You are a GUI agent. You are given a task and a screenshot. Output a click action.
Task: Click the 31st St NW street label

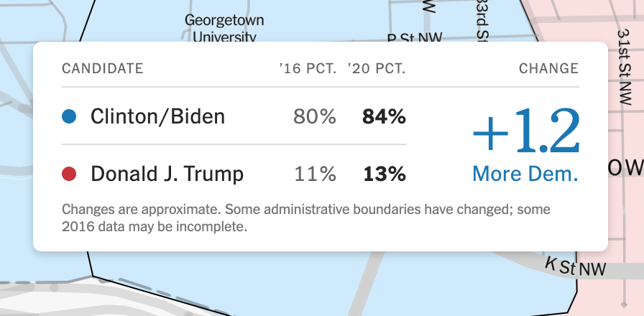624,63
